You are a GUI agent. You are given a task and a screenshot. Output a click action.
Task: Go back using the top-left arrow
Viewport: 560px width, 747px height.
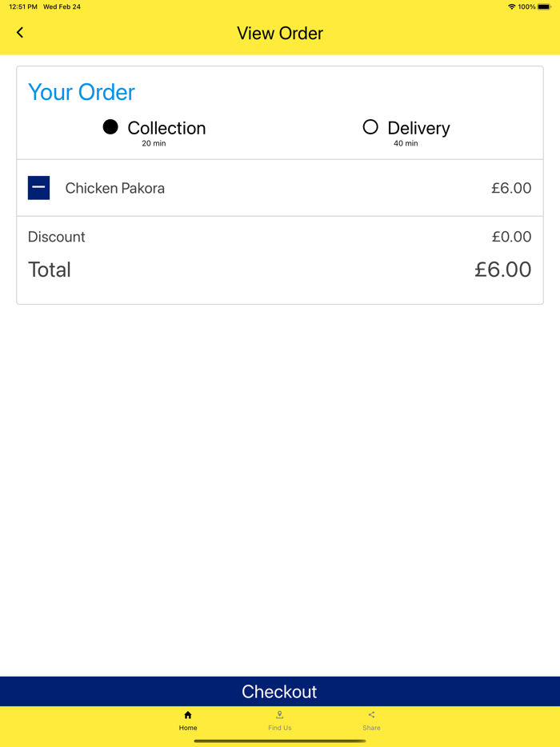(x=20, y=33)
